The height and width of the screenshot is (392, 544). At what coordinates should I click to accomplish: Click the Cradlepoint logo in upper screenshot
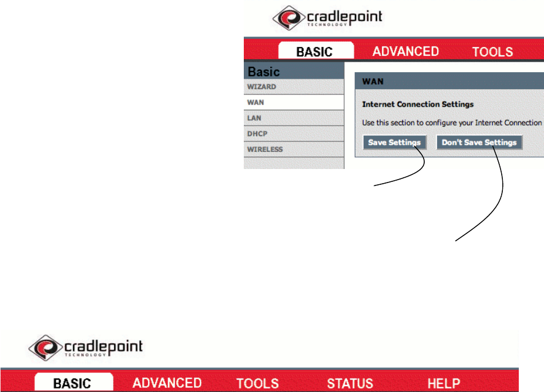click(327, 18)
